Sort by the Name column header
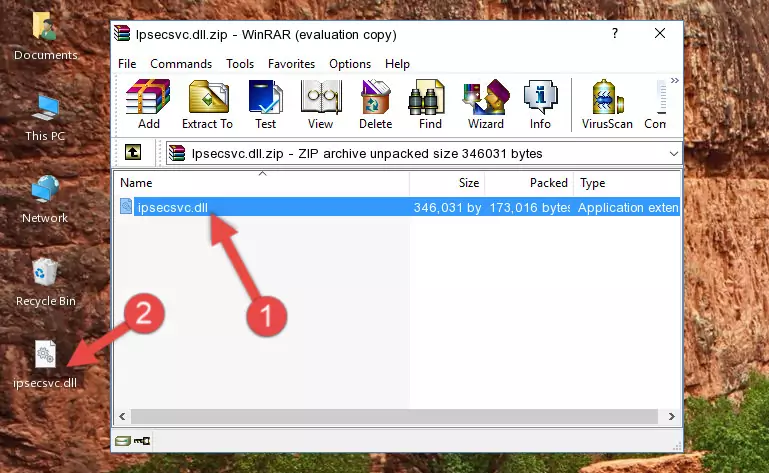This screenshot has width=769, height=473. tap(262, 183)
